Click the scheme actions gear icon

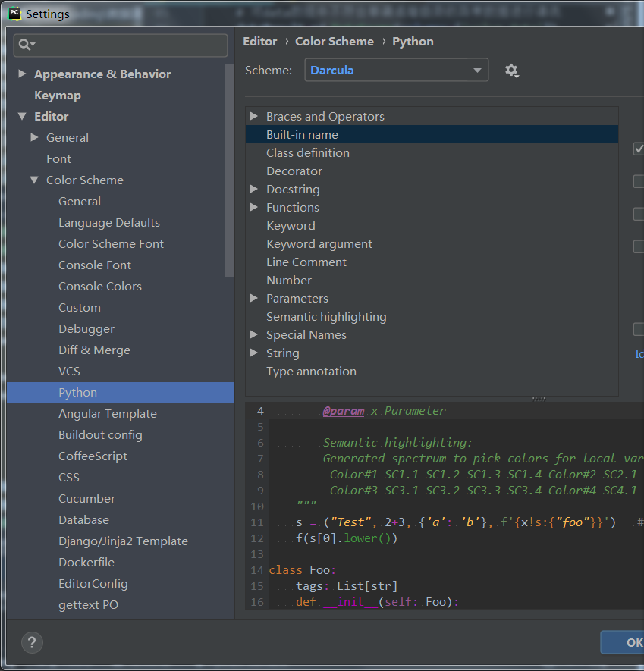coord(511,71)
